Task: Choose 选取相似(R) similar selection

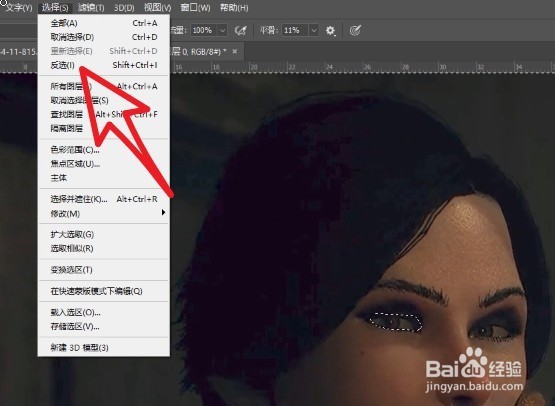Action: [104, 248]
